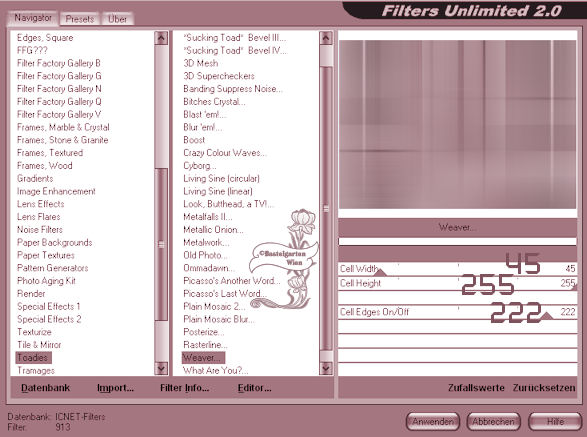Viewport: 587px width, 437px height.
Task: Click the Cell Width slider handle
Action: [380, 272]
